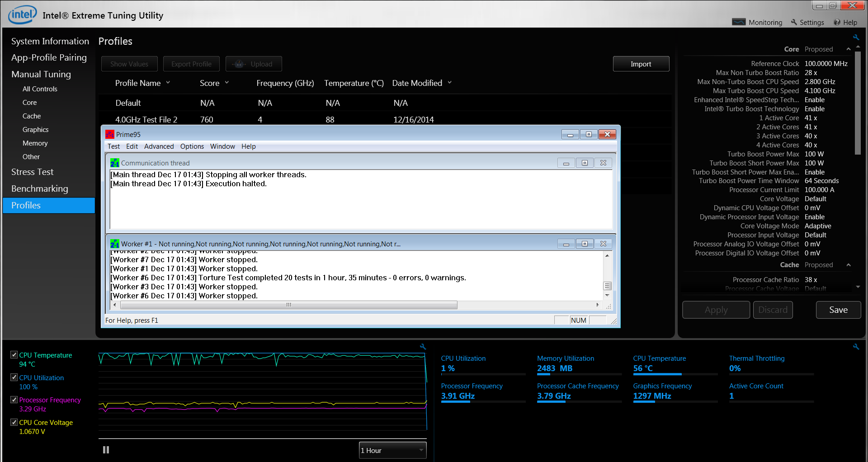Click the Temperature (°C) column header
This screenshot has height=462, width=868.
[354, 83]
